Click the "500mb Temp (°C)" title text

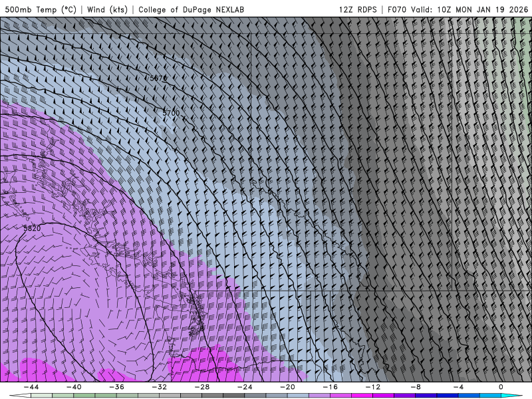(x=41, y=9)
